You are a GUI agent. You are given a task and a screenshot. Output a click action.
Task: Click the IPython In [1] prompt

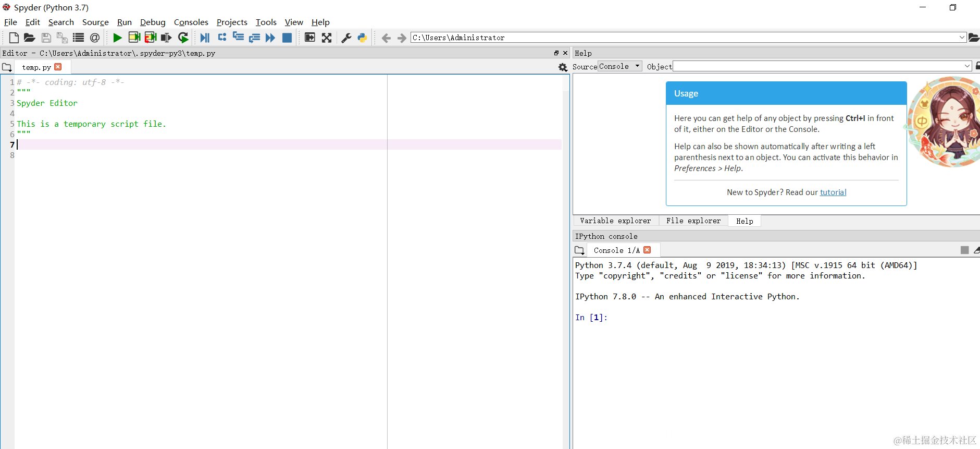pyautogui.click(x=591, y=318)
